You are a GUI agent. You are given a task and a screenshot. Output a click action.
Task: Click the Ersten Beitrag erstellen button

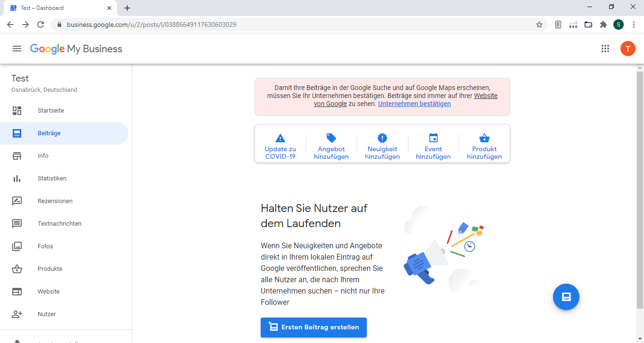tap(314, 327)
